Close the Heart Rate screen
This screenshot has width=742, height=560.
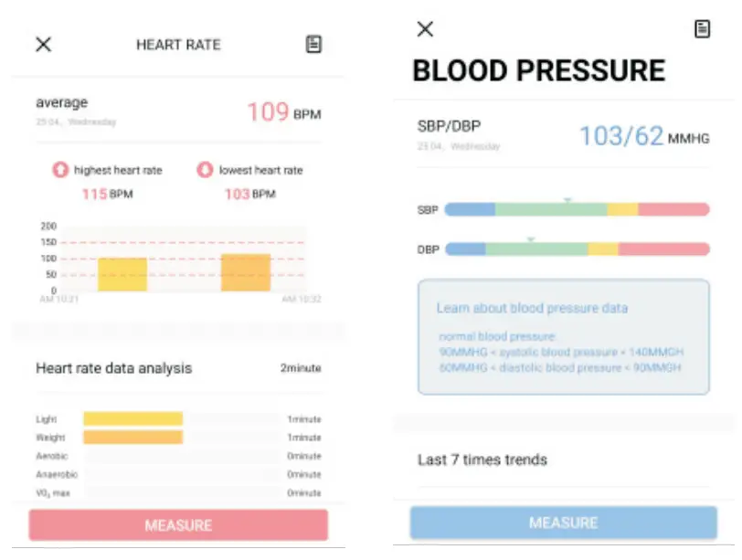(43, 45)
